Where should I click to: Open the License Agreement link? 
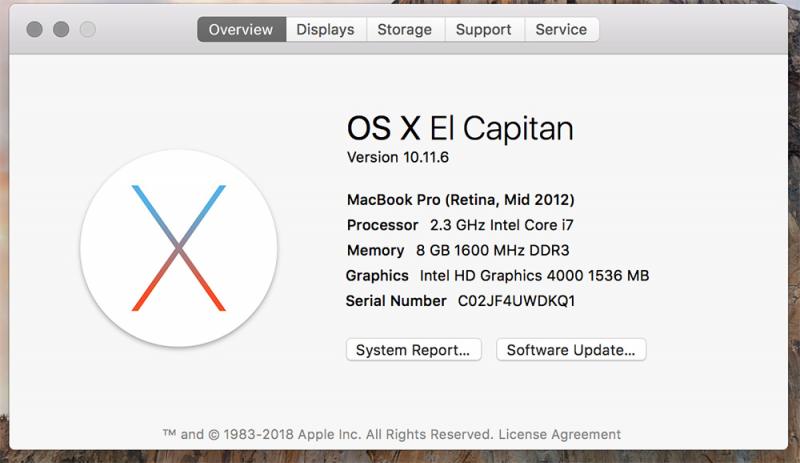[559, 435]
